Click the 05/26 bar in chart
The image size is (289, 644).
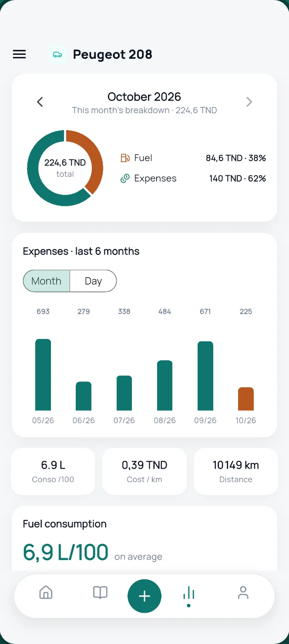point(43,375)
